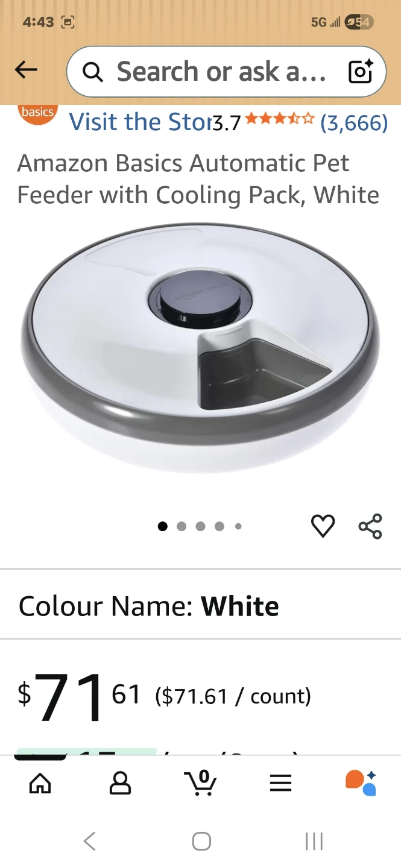Open the account profile tab
The height and width of the screenshot is (868, 401).
[120, 783]
